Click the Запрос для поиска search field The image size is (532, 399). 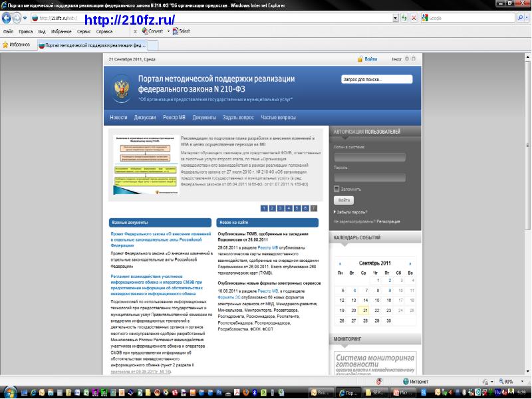[375, 80]
